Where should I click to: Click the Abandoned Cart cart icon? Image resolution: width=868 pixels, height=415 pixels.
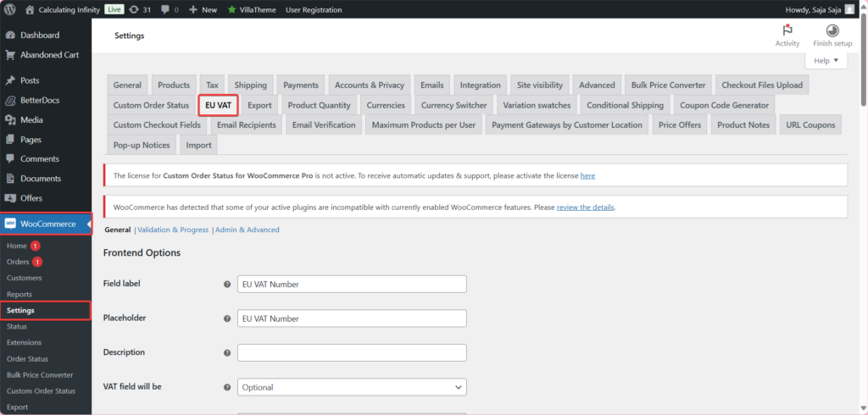10,55
